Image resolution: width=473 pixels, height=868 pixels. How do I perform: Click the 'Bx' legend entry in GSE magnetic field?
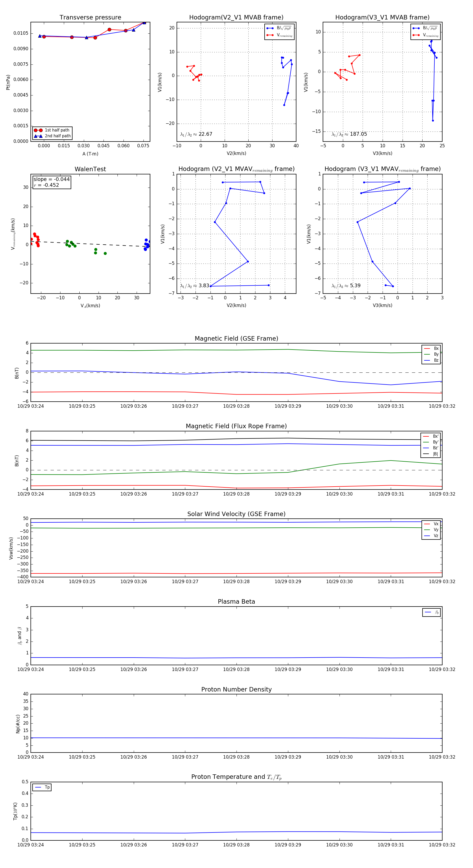coord(431,349)
